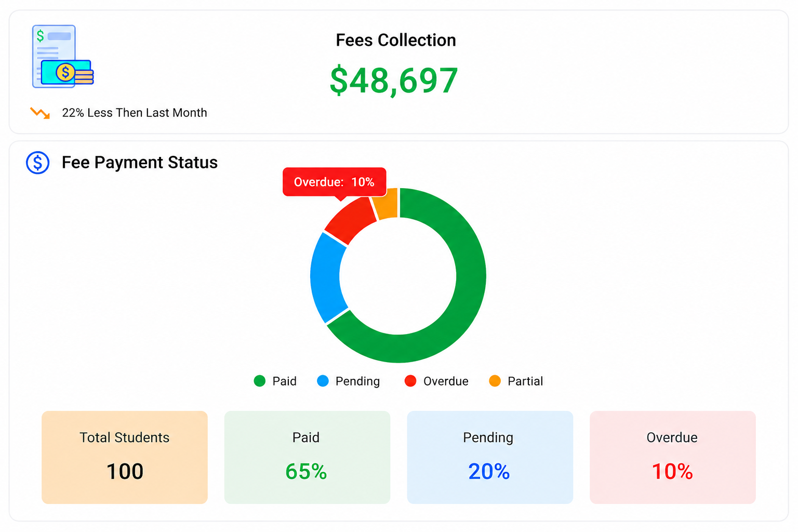Click the red Overdue donut segment
The image size is (798, 532).
pos(351,221)
